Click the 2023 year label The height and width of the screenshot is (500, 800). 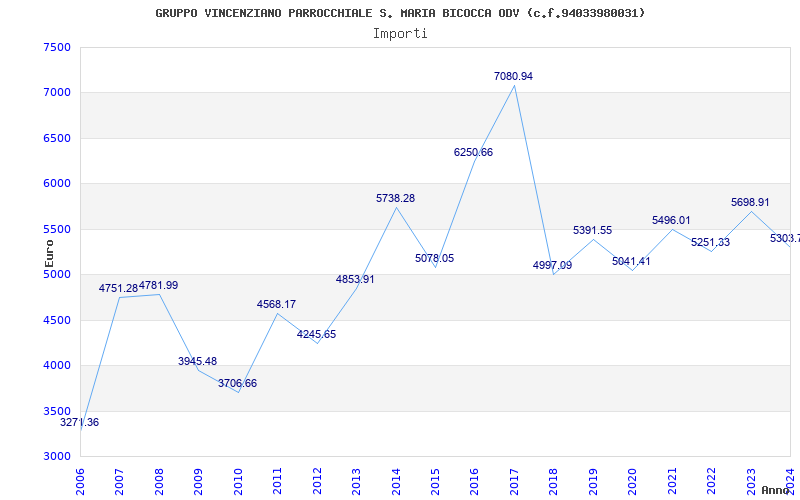(x=751, y=482)
